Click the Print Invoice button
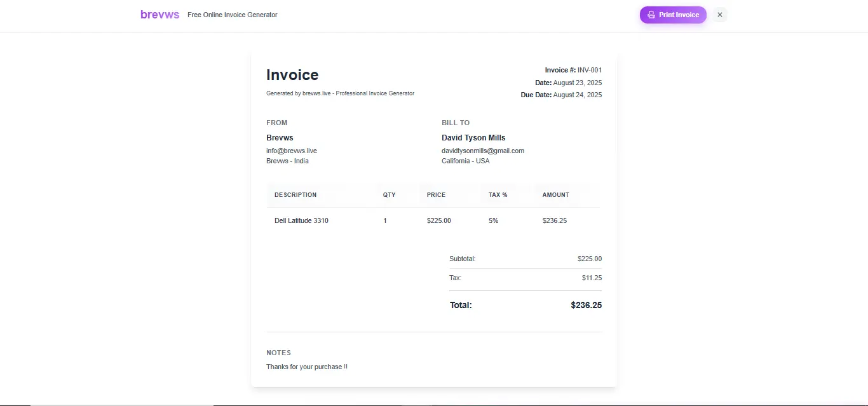Screen dimensions: 868x406 coord(673,15)
